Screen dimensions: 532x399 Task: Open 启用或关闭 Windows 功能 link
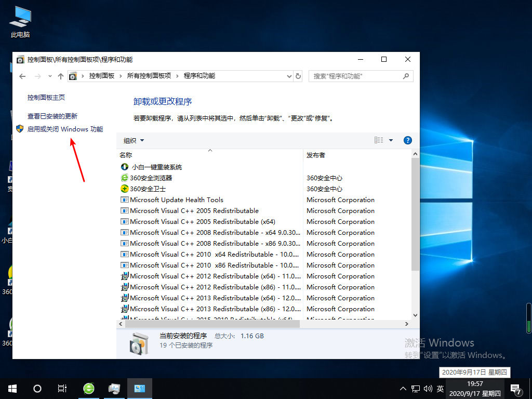pyautogui.click(x=65, y=129)
